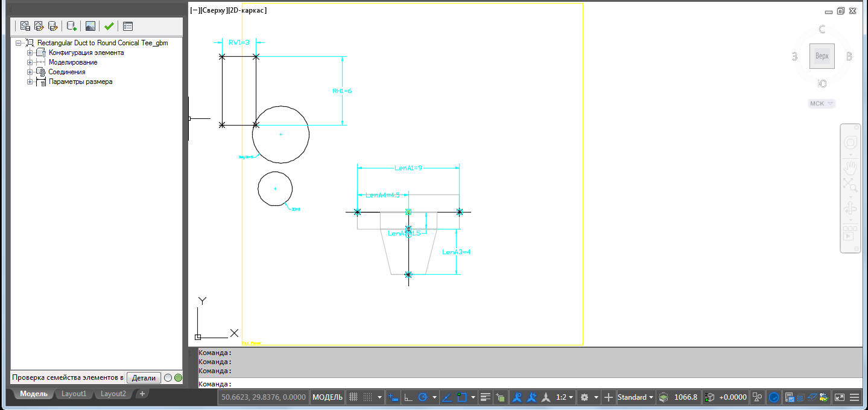Image resolution: width=868 pixels, height=410 pixels.
Task: Click the full navigation wheel icon
Action: (851, 143)
